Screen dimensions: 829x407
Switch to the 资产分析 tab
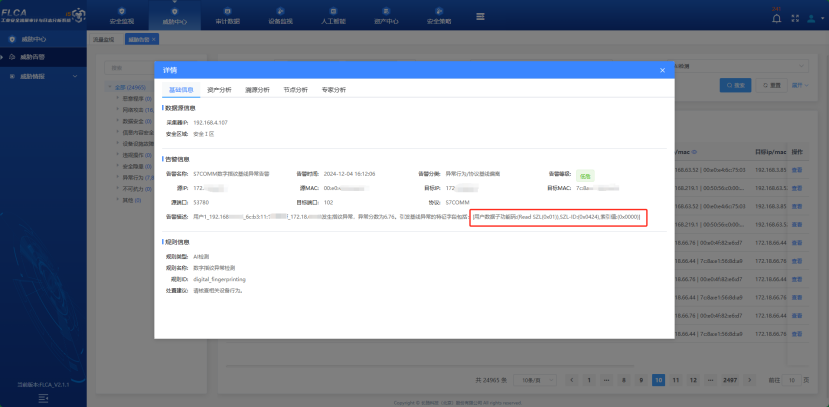[x=219, y=90]
